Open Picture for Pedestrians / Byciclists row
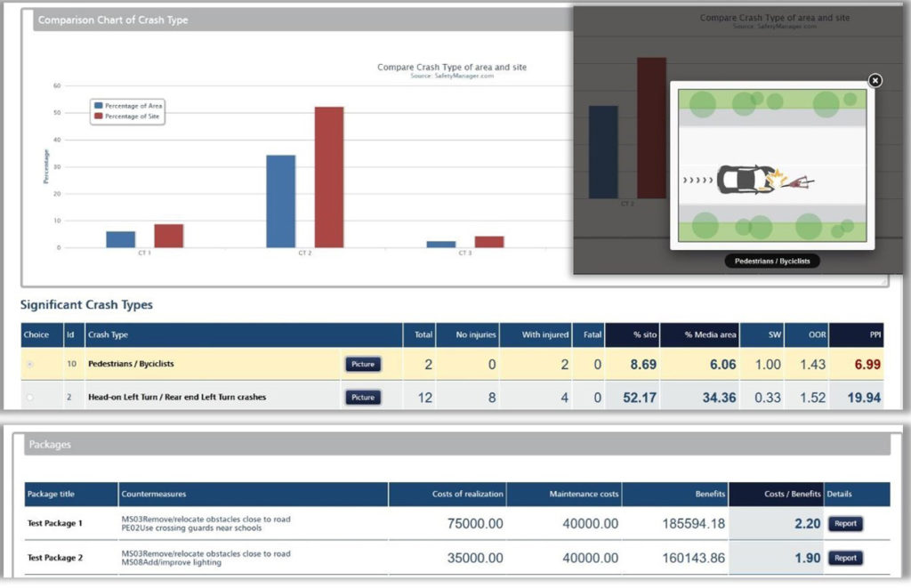The image size is (911, 588). pyautogui.click(x=362, y=364)
